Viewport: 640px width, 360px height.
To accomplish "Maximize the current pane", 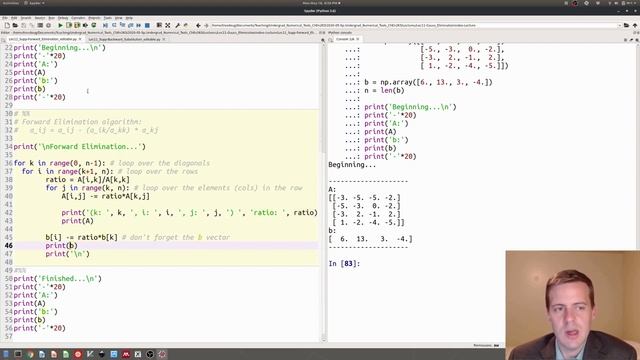I will click(159, 25).
